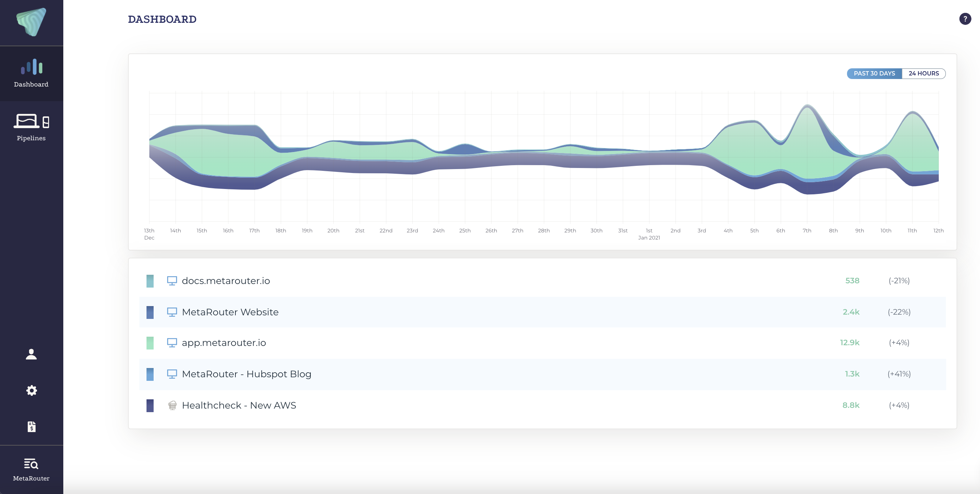The height and width of the screenshot is (494, 980).
Task: Click the MetaRouter Website monitor icon
Action: tap(172, 312)
